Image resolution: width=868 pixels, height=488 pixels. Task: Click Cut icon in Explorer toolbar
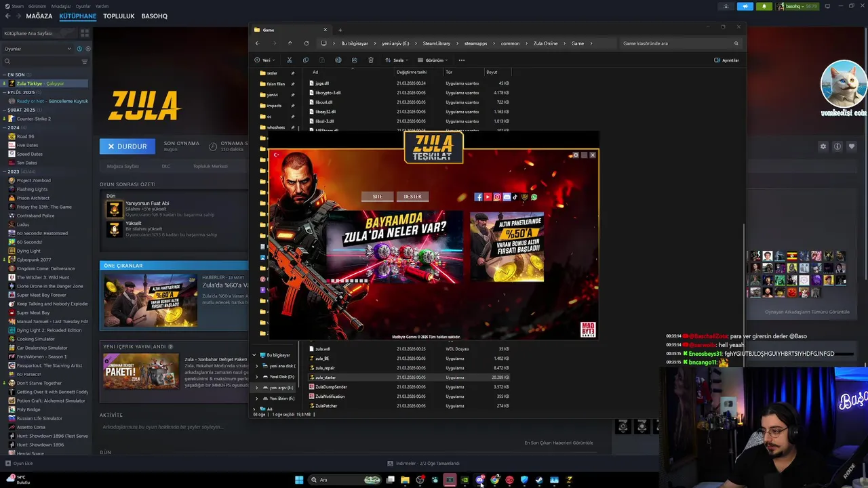[290, 60]
